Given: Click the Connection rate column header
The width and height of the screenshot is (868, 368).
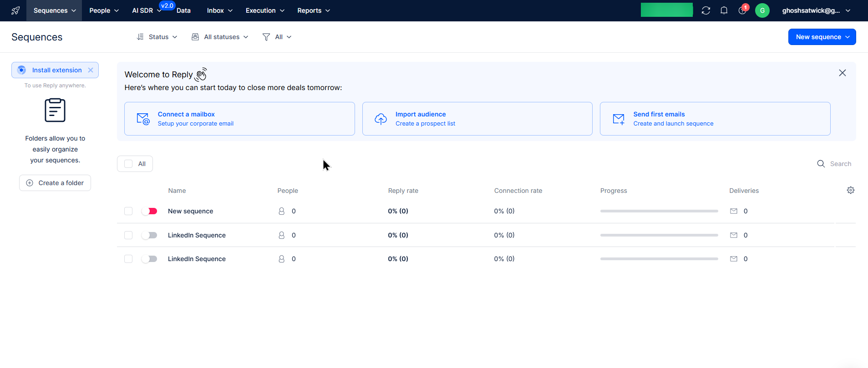Looking at the screenshot, I should 518,191.
